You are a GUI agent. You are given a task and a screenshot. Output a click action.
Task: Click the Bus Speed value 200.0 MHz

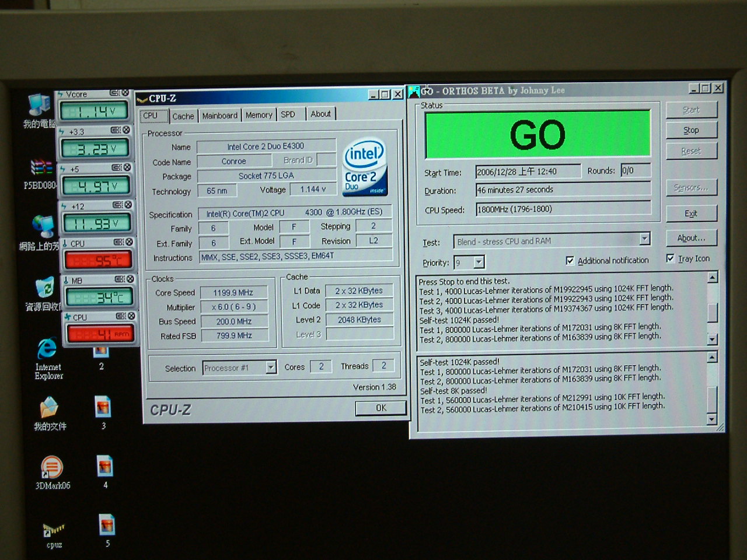[233, 321]
